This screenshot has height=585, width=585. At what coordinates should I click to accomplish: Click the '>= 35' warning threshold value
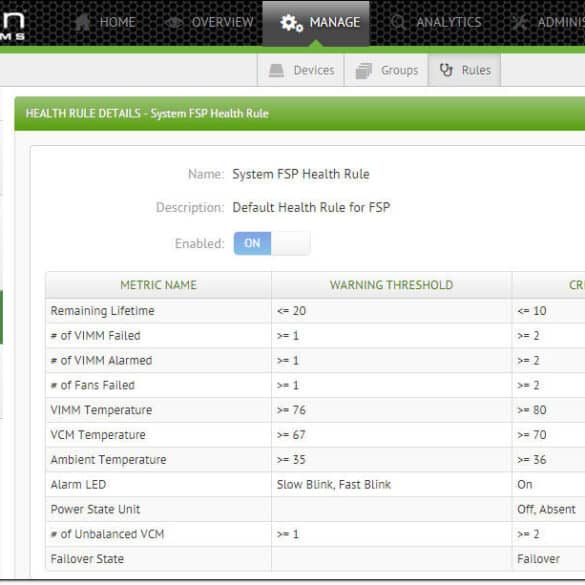(291, 460)
